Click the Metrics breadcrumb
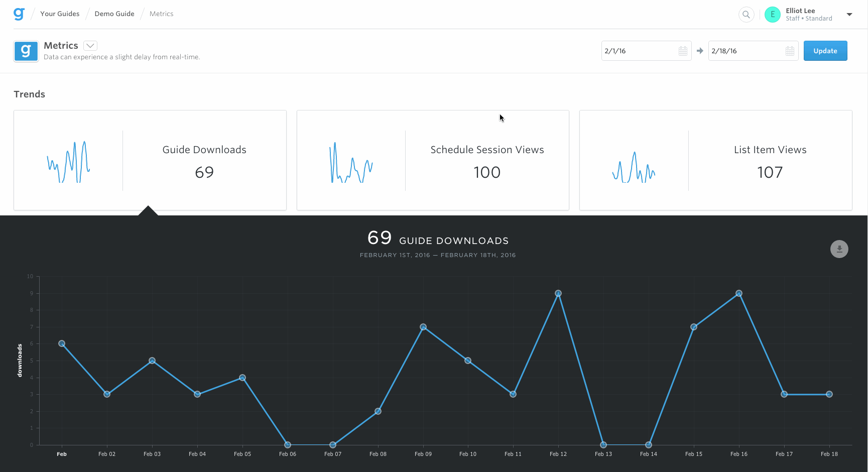Screen dimensions: 868x472 (x=161, y=14)
